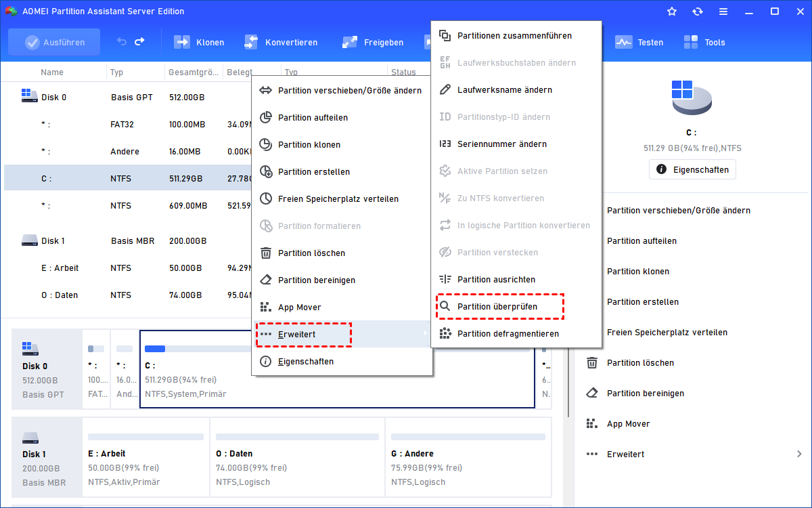The height and width of the screenshot is (508, 812).
Task: Select Partition überprüfen in submenu
Action: (516, 306)
